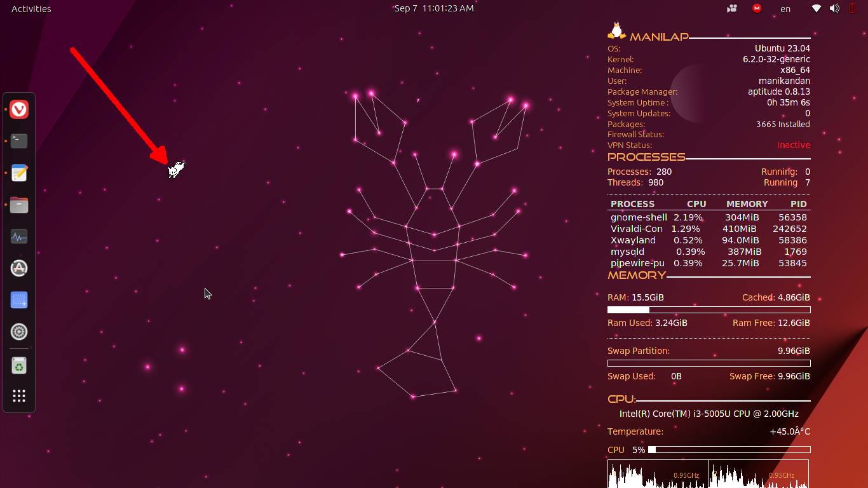Click the RAM usage bar
The height and width of the screenshot is (488, 868).
coord(709,310)
